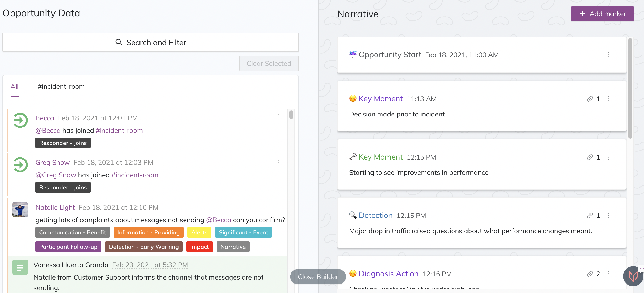Click the Responder Joins tag icon for Becca
Viewport: 644px width, 293px height.
63,142
